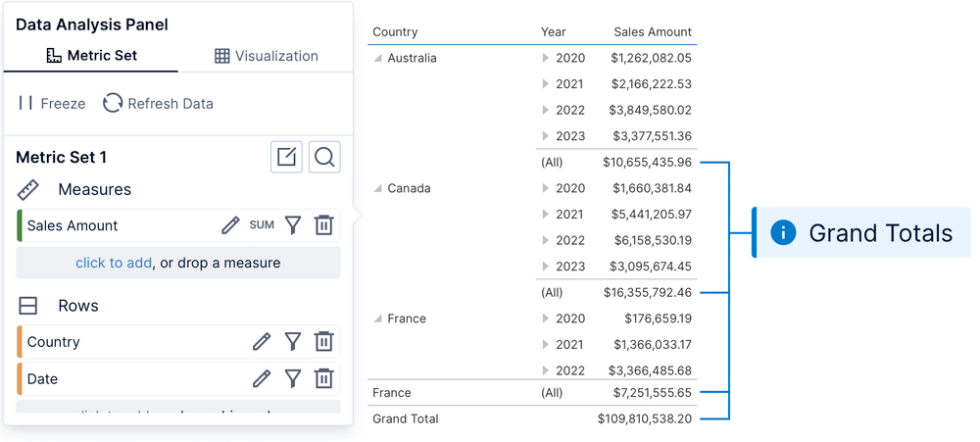This screenshot has width=980, height=442.
Task: Select the Metric Set tab
Action: pyautogui.click(x=92, y=56)
